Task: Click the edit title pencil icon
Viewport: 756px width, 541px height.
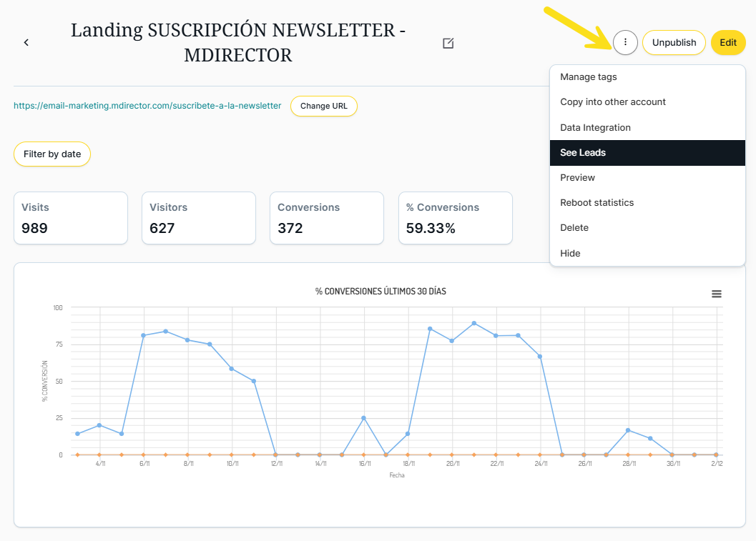Action: pyautogui.click(x=448, y=44)
